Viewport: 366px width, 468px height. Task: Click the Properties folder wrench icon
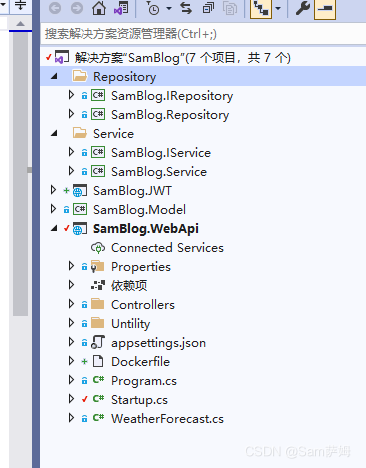point(97,267)
